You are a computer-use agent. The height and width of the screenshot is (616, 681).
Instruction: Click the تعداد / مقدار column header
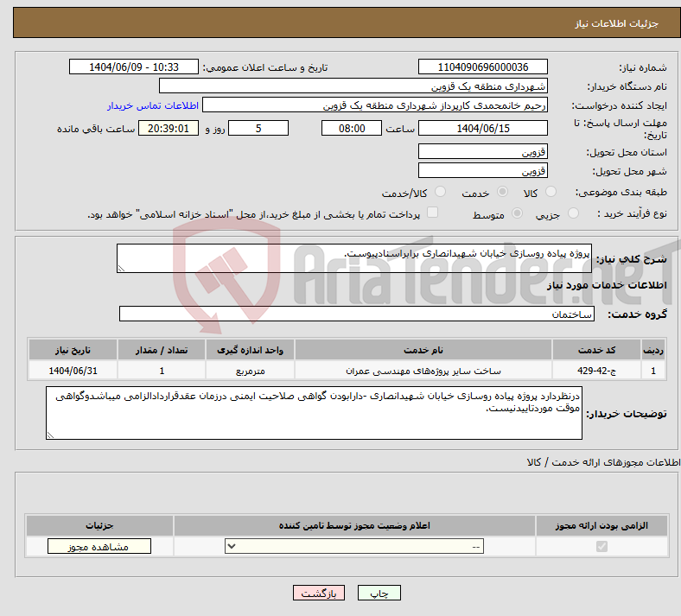(x=162, y=350)
